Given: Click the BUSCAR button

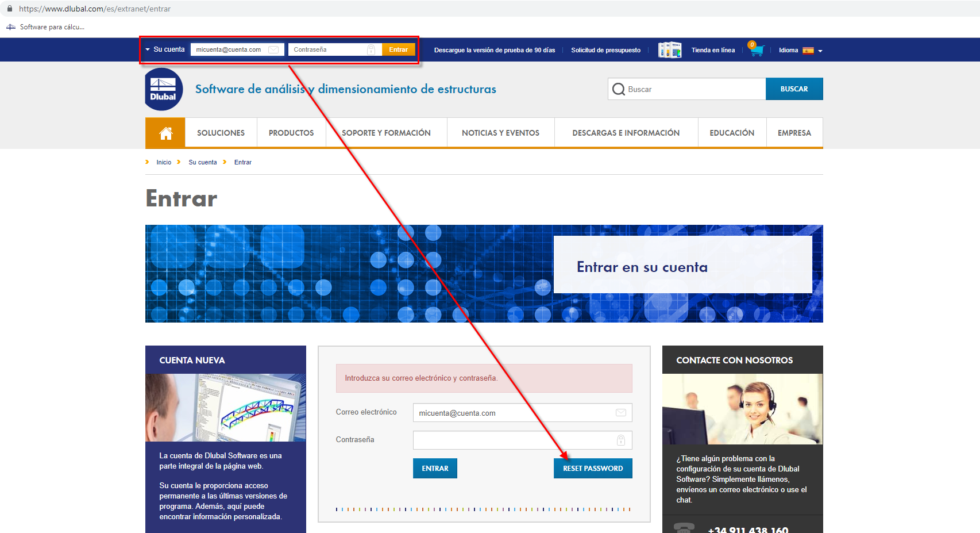Looking at the screenshot, I should pyautogui.click(x=794, y=89).
